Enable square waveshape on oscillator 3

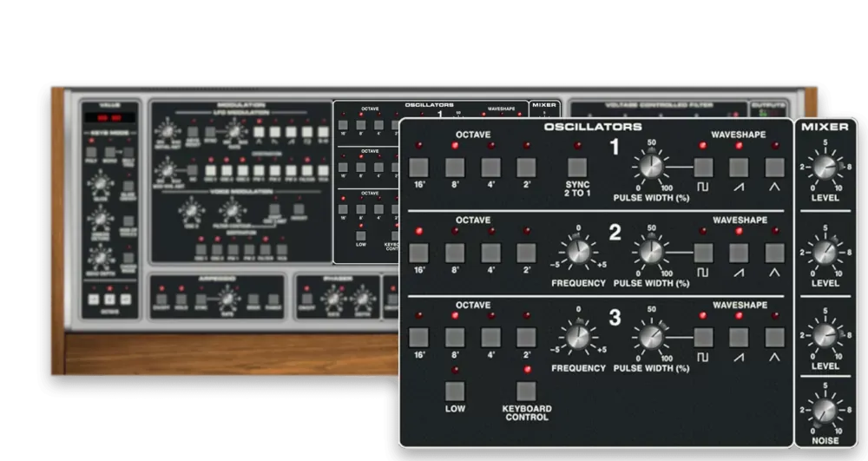(703, 337)
